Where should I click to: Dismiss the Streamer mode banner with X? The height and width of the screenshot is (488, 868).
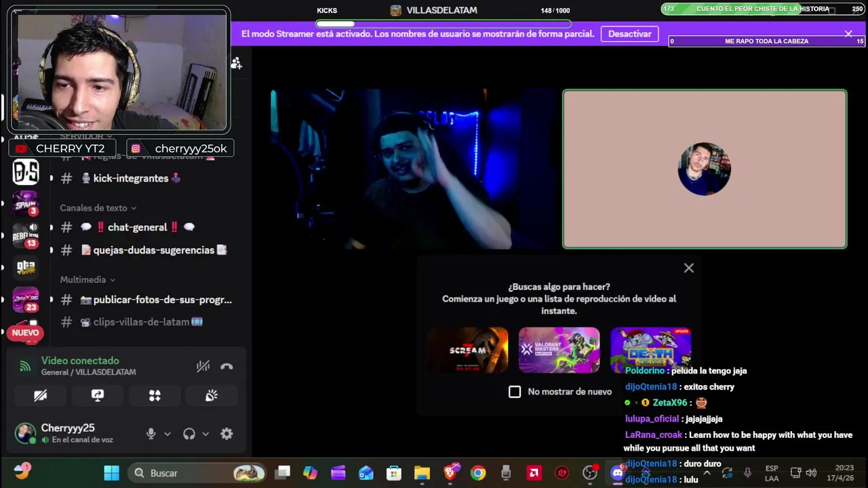(x=848, y=33)
